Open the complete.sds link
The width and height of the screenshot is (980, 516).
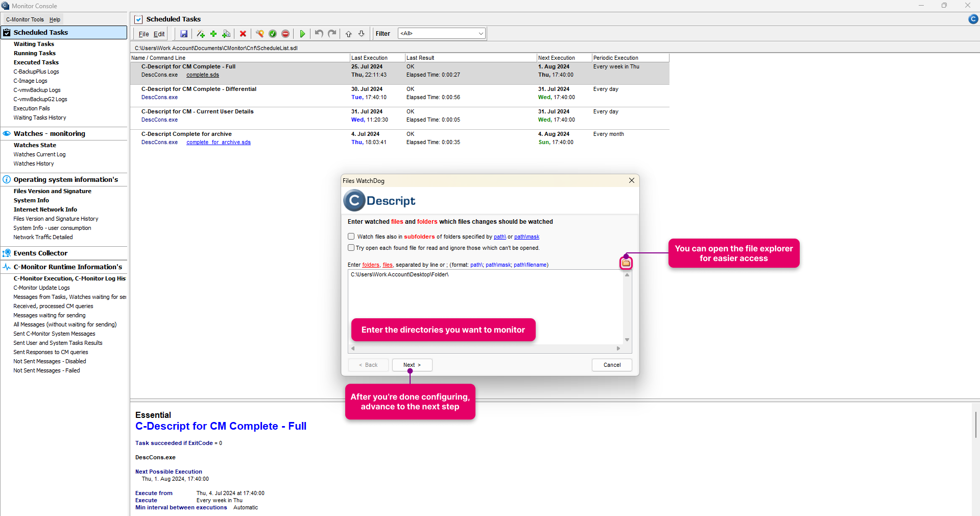(203, 75)
